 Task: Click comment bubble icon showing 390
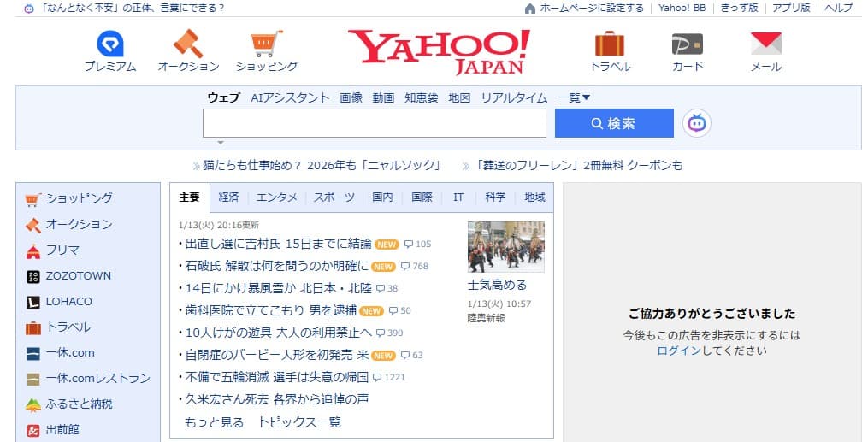coord(381,333)
